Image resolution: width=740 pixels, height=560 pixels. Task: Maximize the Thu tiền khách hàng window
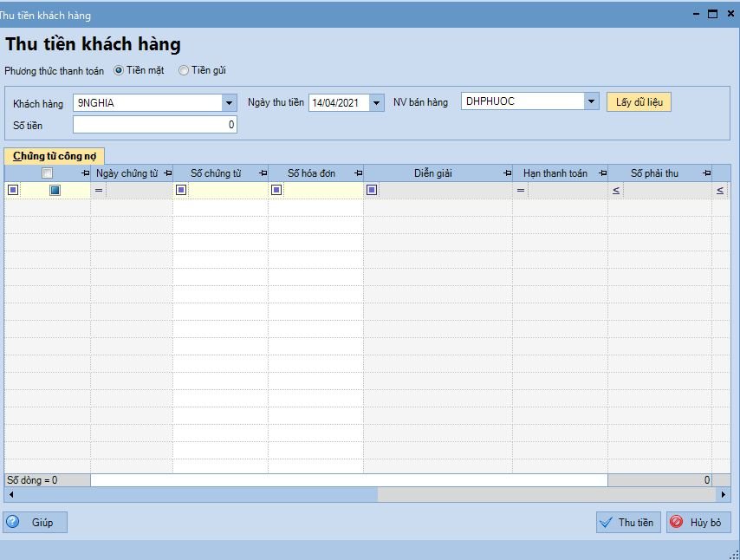[712, 14]
